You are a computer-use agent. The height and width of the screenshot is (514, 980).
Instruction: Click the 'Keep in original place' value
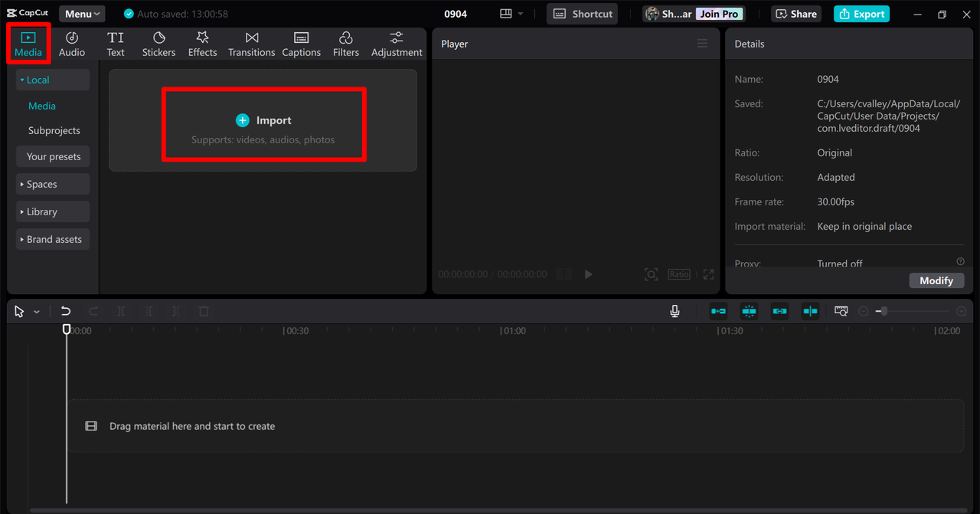(864, 226)
